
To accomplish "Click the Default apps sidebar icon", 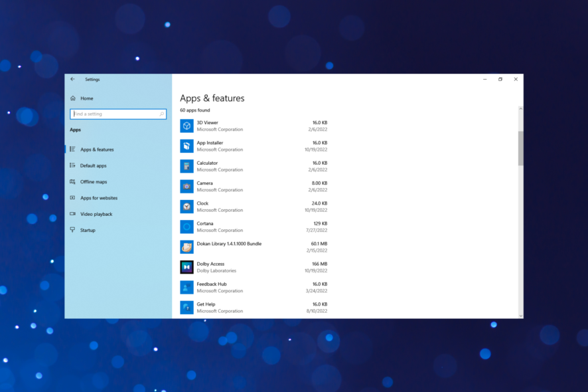I will click(x=72, y=165).
